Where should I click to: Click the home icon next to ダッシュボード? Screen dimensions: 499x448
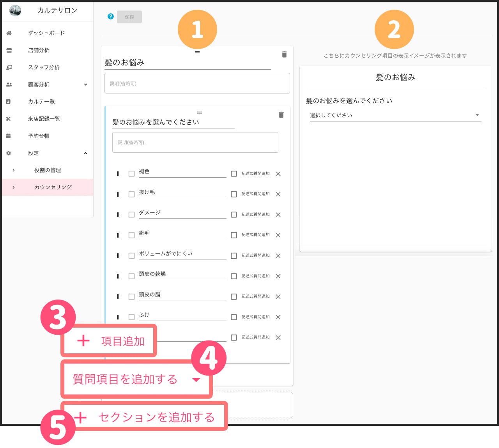pyautogui.click(x=9, y=33)
